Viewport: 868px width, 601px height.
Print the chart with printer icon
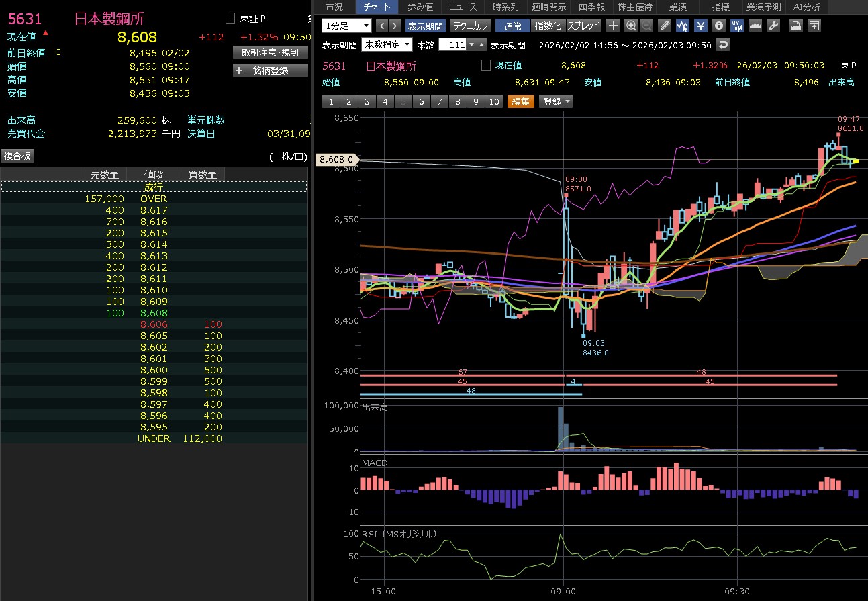point(795,26)
